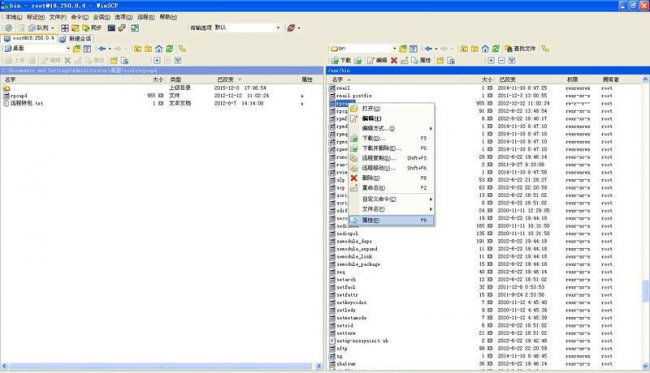Select 属性 (Properties) in the context menu
The width and height of the screenshot is (650, 373).
coord(392,220)
